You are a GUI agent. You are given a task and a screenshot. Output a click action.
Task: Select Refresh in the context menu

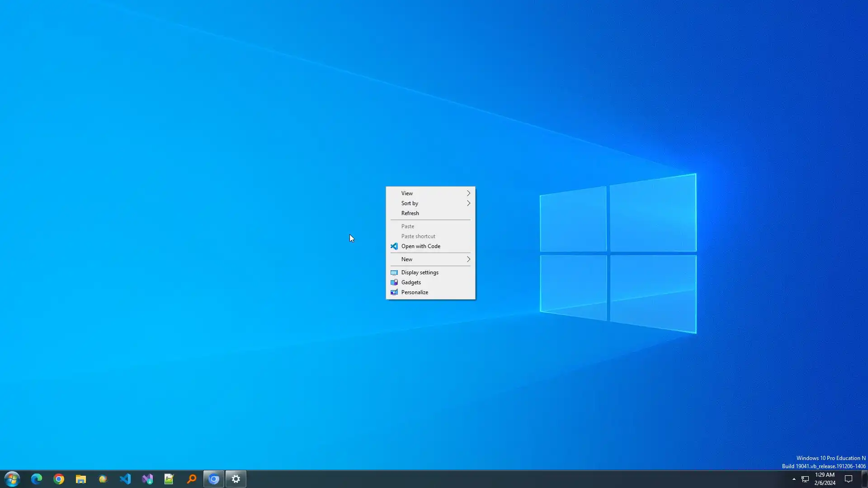coord(410,213)
